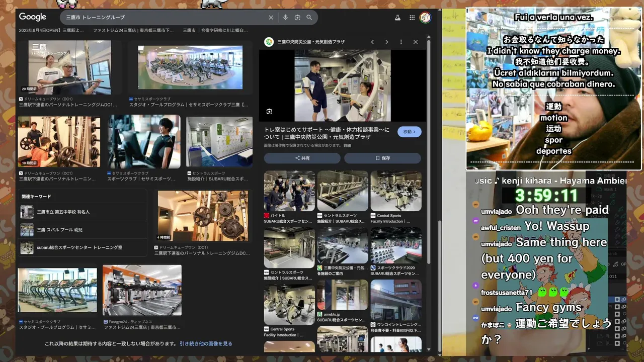
Task: Open the seated man セサミスポーツ thumbnail
Action: pyautogui.click(x=144, y=142)
